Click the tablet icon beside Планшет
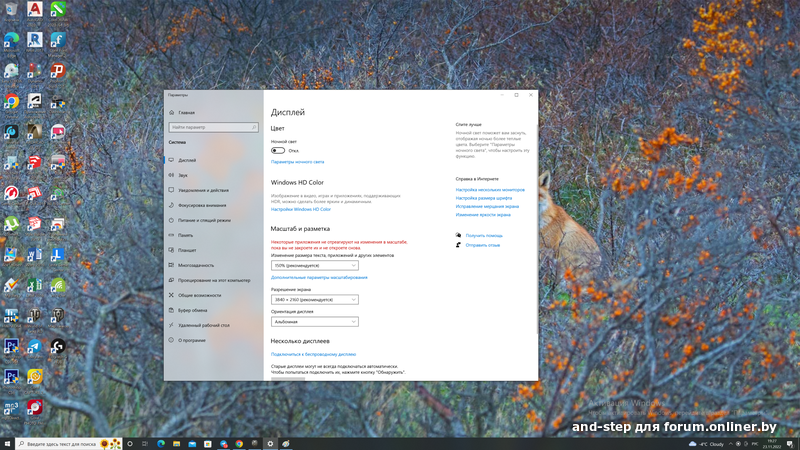 click(x=171, y=250)
